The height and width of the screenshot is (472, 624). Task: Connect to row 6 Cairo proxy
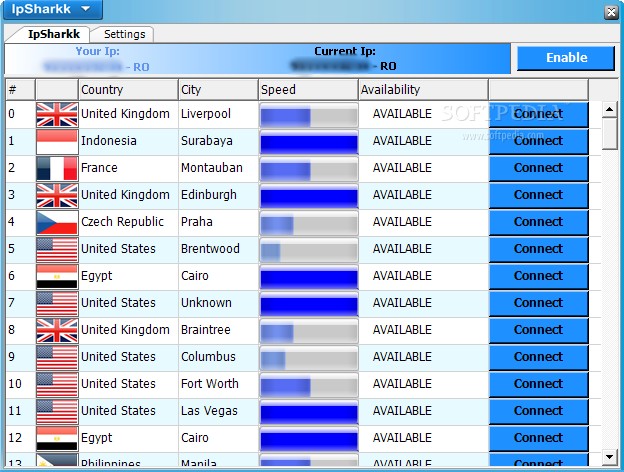tap(538, 276)
